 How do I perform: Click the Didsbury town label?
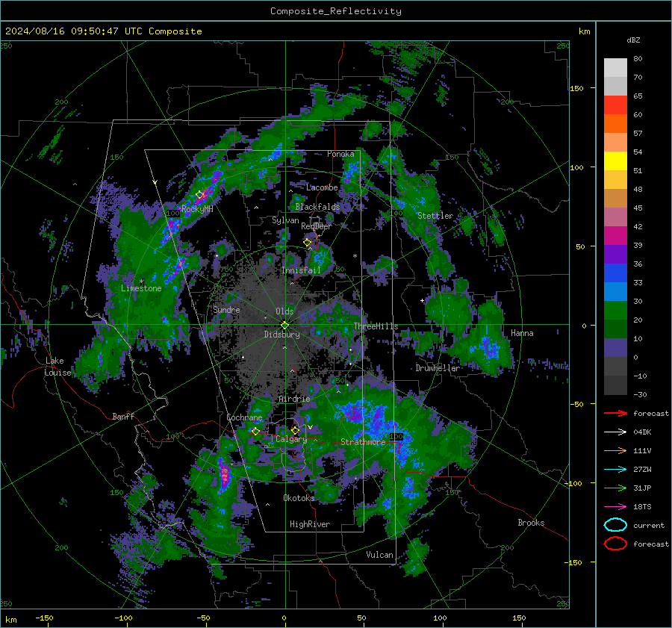click(281, 335)
